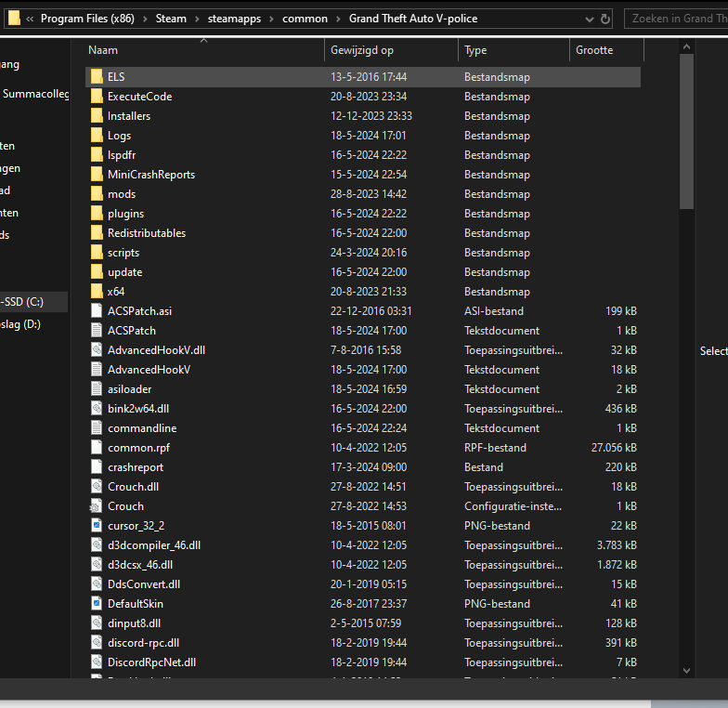Click the scripts folder icon
The width and height of the screenshot is (728, 708).
[97, 253]
